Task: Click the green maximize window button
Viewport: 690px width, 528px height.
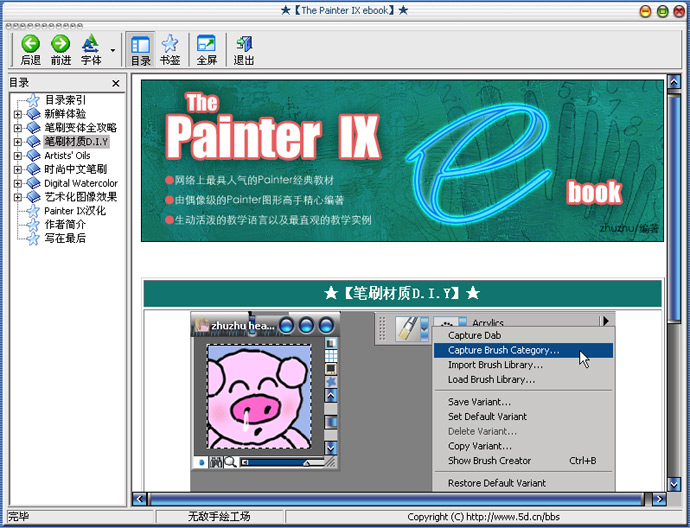Action: tap(662, 11)
